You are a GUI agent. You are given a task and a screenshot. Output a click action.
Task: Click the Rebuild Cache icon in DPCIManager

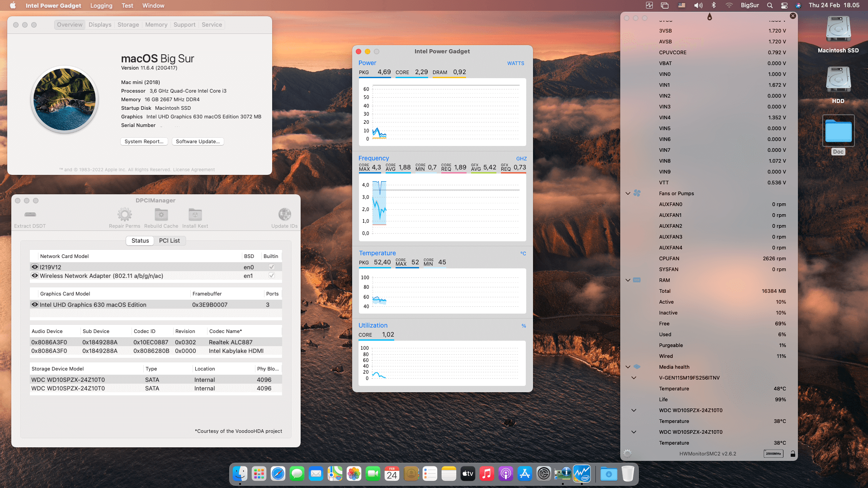coord(161,215)
